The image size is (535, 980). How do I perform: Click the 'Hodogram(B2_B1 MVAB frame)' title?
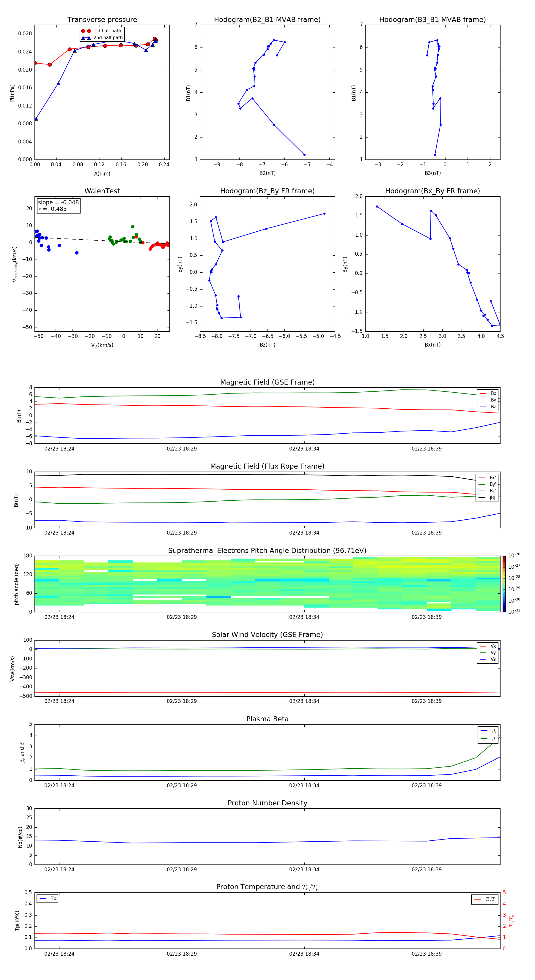pyautogui.click(x=267, y=20)
